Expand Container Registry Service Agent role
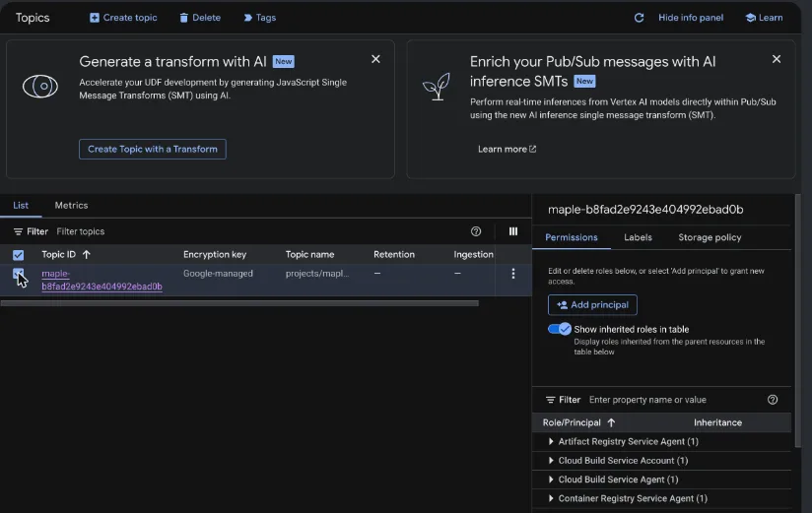Viewport: 812px width, 513px height. tap(551, 498)
